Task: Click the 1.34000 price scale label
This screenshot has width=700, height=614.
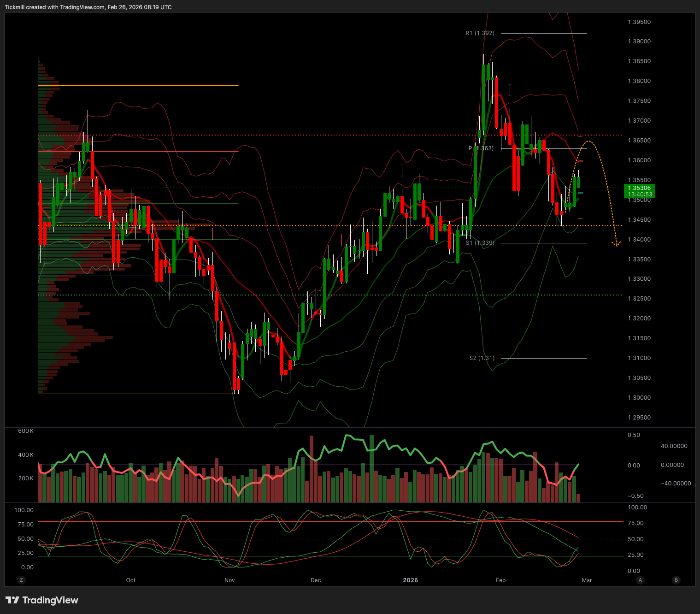Action: [639, 240]
